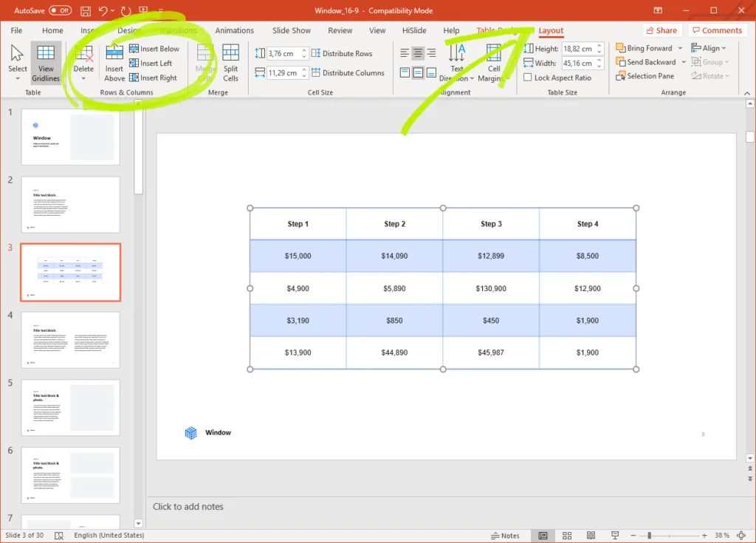Switch to Review tab
The image size is (756, 543).
point(340,30)
